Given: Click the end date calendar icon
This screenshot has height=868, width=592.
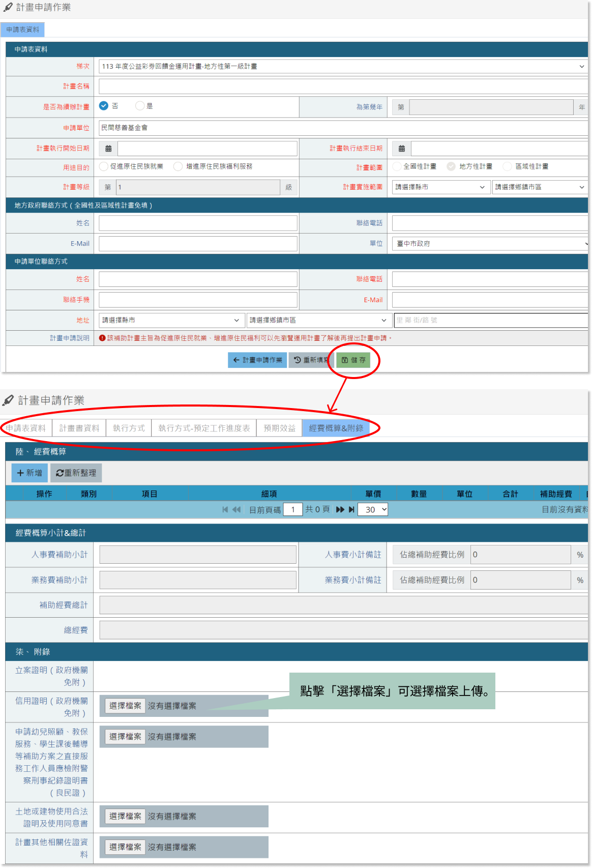Looking at the screenshot, I should pyautogui.click(x=402, y=149).
